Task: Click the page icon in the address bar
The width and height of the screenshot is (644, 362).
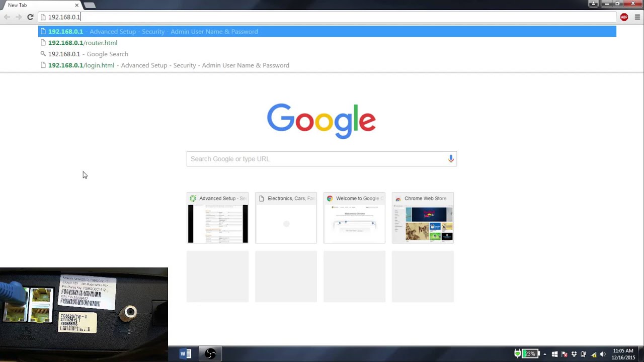Action: [43, 17]
